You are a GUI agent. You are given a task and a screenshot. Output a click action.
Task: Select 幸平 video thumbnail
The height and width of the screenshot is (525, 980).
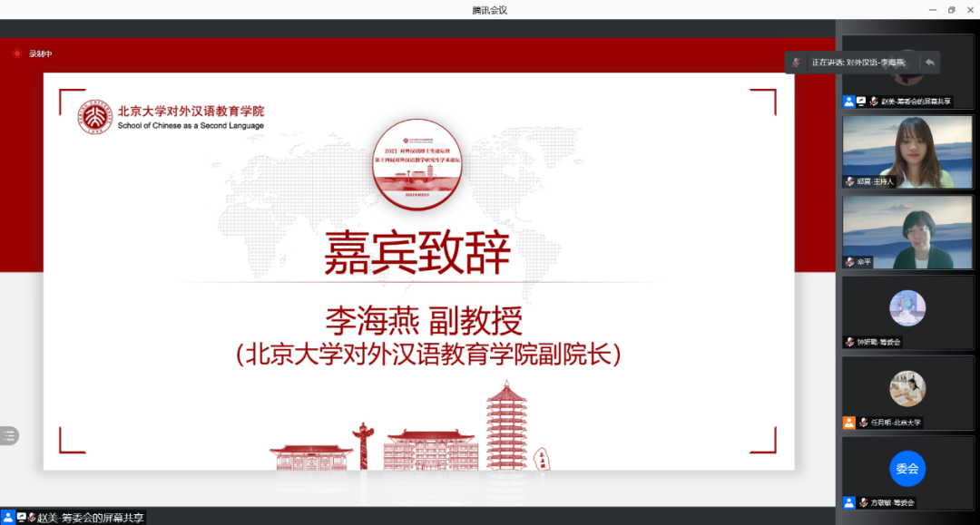tap(907, 232)
